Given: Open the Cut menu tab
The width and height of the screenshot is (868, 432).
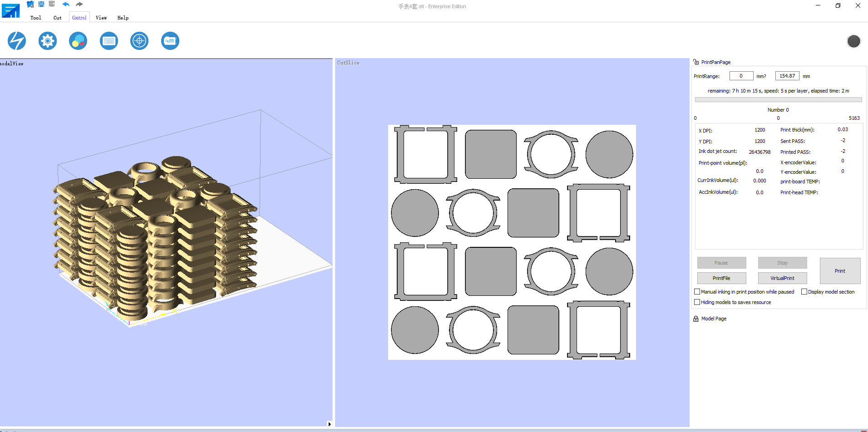Looking at the screenshot, I should (57, 18).
